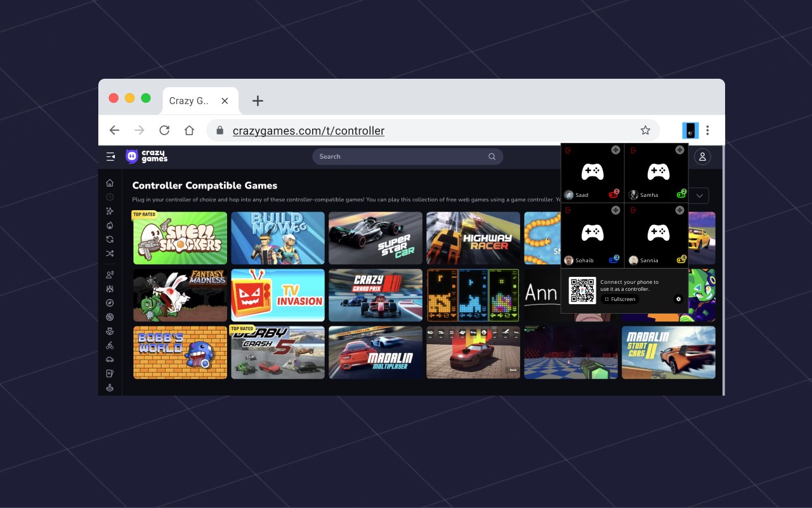
Task: Open the Highway Racer game
Action: 473,238
